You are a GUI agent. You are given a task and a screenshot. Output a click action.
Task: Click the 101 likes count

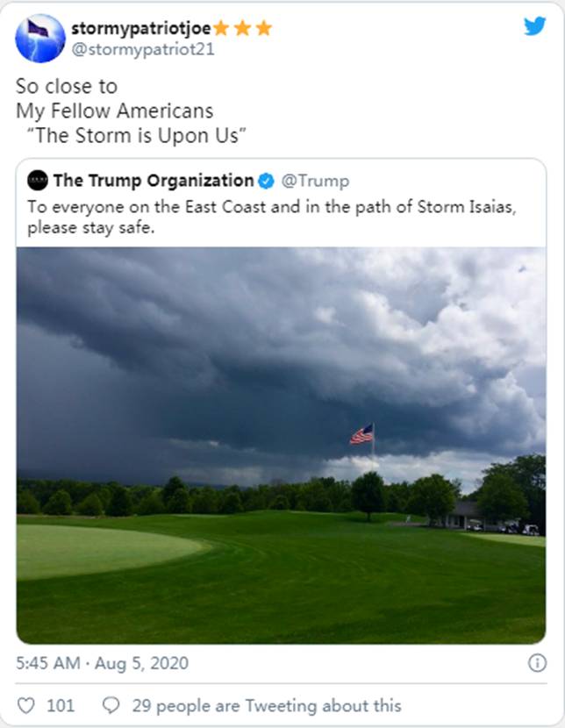(x=61, y=705)
